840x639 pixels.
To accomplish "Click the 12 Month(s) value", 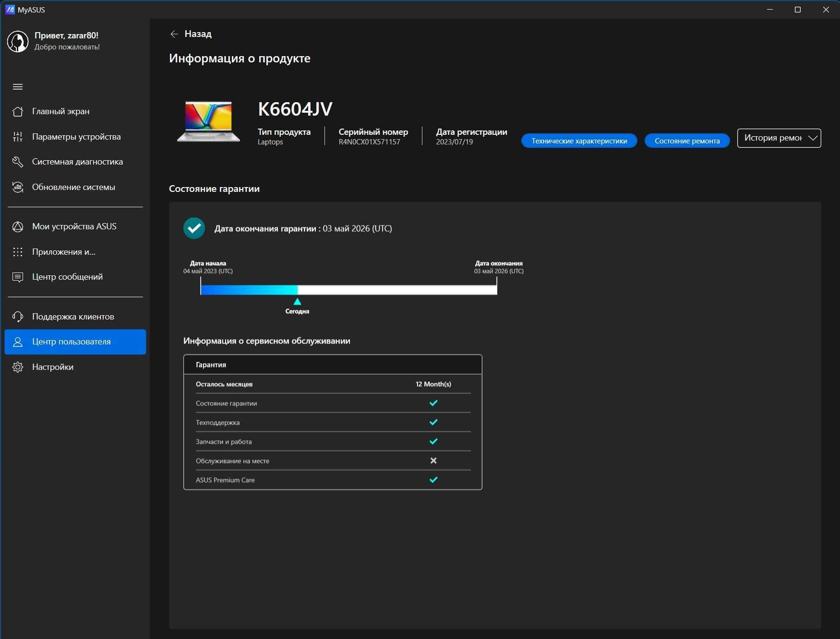I will tap(433, 384).
